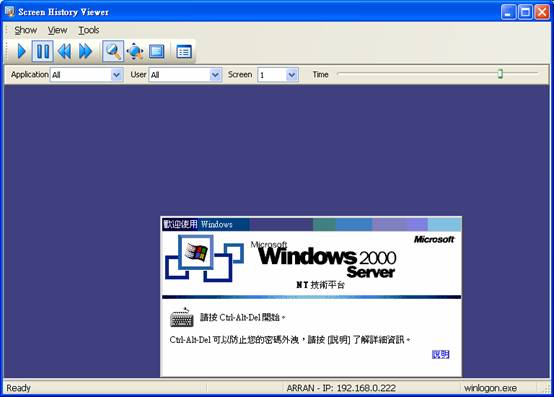
Task: Toggle the Pause button in toolbar
Action: pyautogui.click(x=43, y=52)
